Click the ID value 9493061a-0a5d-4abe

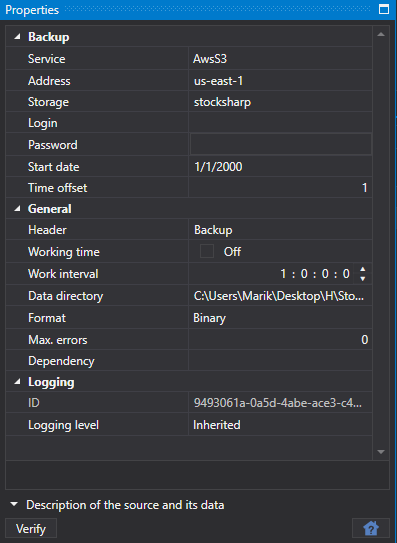pos(280,403)
